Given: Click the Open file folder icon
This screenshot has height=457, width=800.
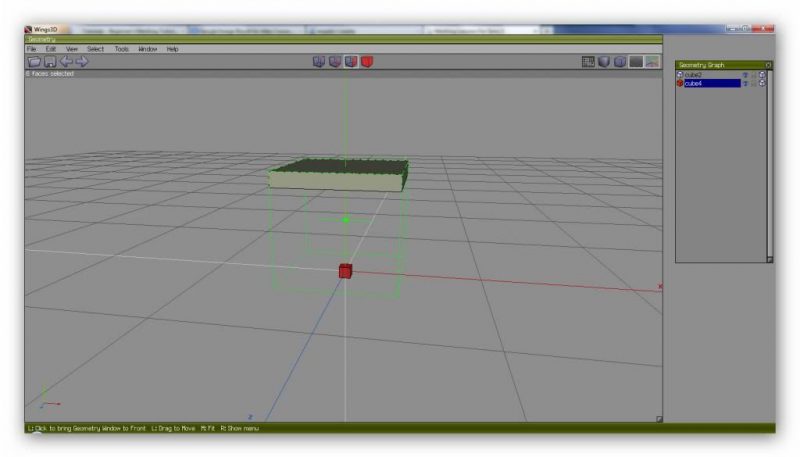Looking at the screenshot, I should (34, 62).
